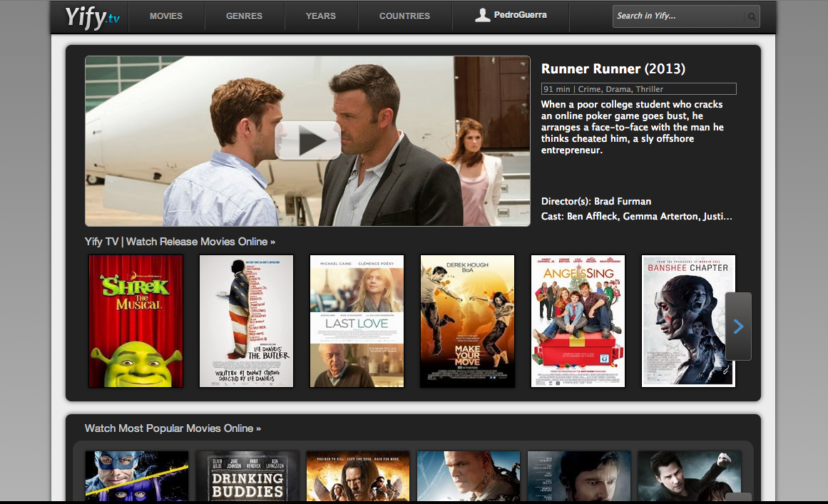Select the Shrek The Musical poster
Viewport: 828px width, 504px height.
point(136,321)
